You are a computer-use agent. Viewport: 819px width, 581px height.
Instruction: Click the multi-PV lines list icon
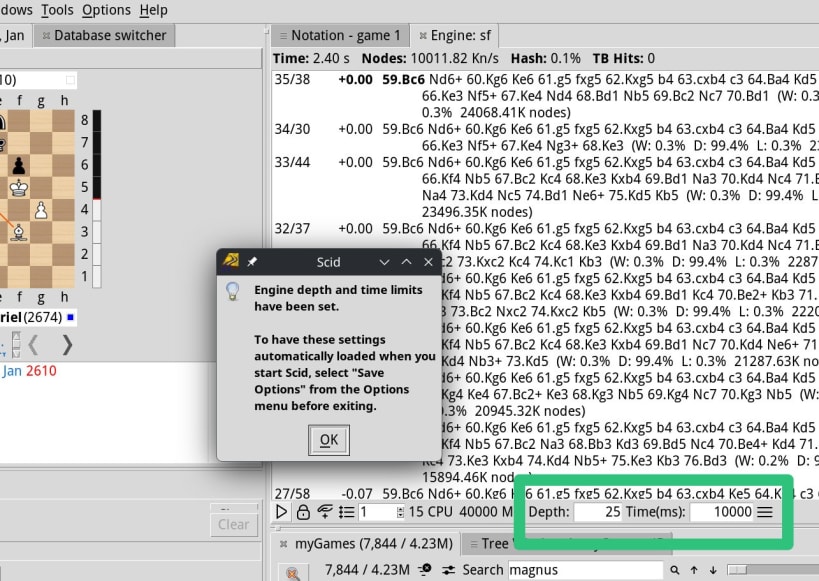pyautogui.click(x=346, y=512)
